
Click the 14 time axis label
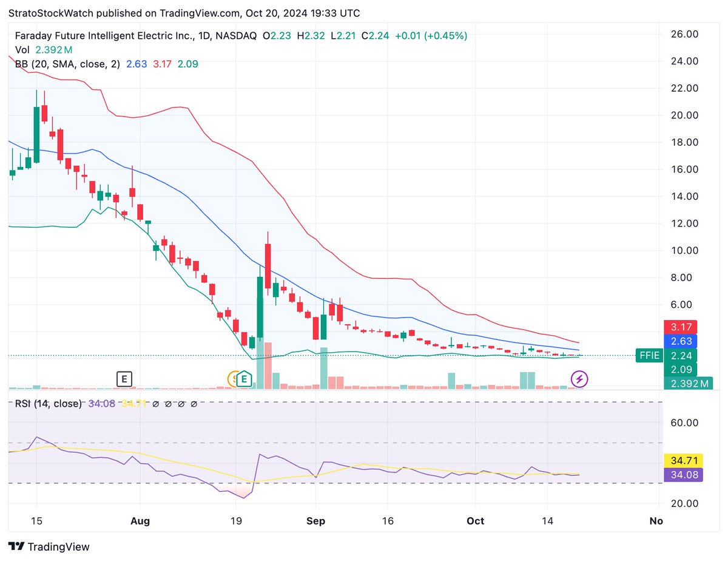[x=547, y=521]
